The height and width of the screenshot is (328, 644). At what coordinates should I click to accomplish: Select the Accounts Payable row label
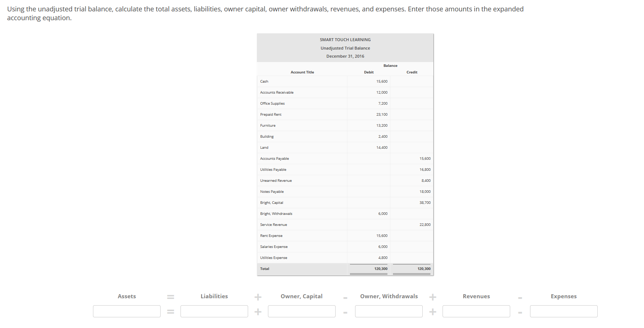275,159
